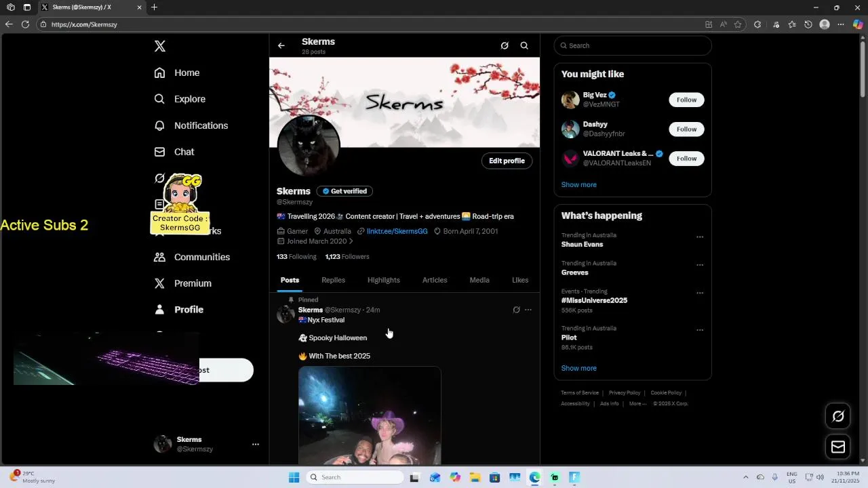
Task: Open more options for Greeves trend
Action: click(700, 265)
